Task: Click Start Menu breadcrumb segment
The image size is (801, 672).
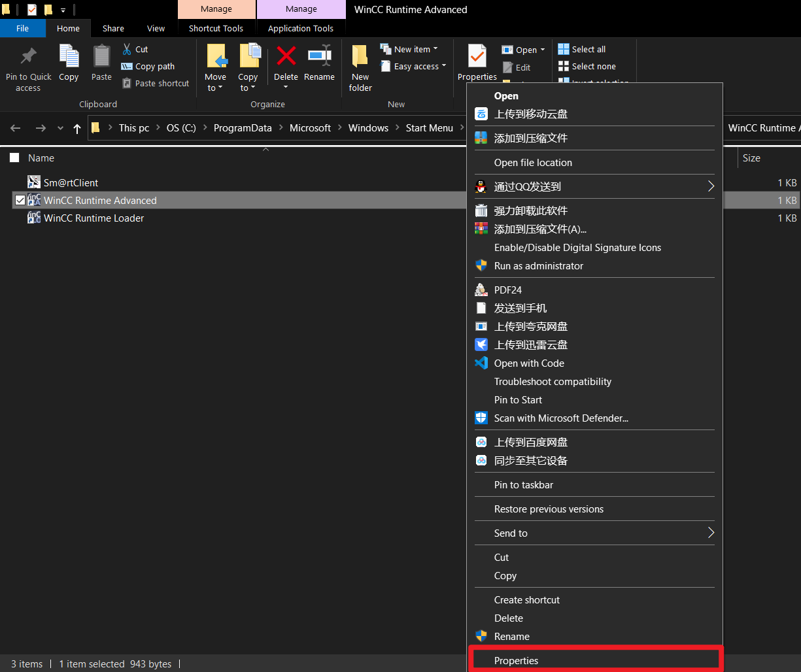Action: (x=429, y=127)
